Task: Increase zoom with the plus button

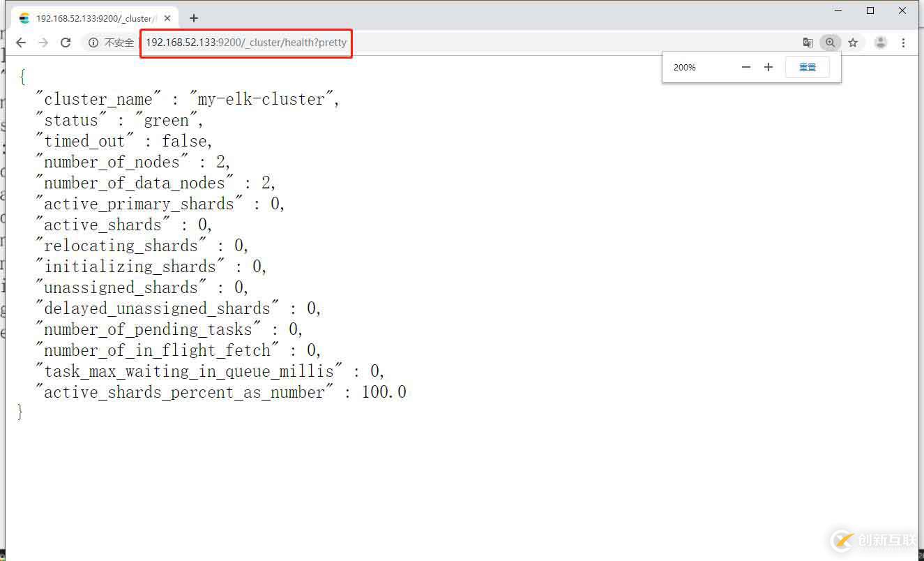Action: coord(768,67)
